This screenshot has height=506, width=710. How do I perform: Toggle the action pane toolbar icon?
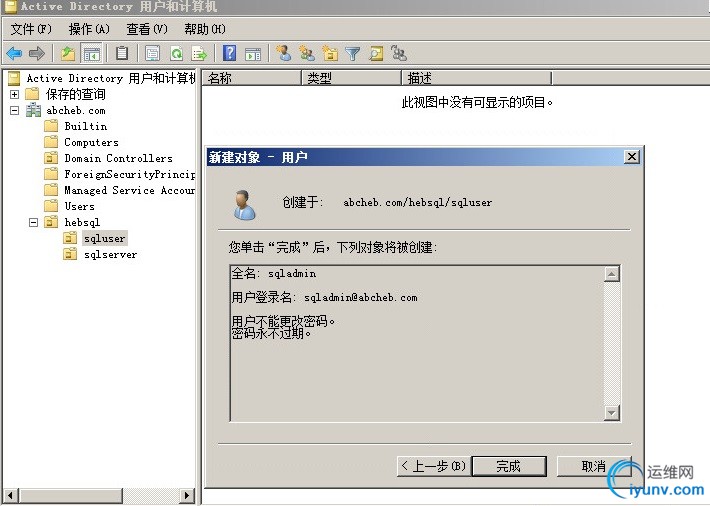coord(253,53)
